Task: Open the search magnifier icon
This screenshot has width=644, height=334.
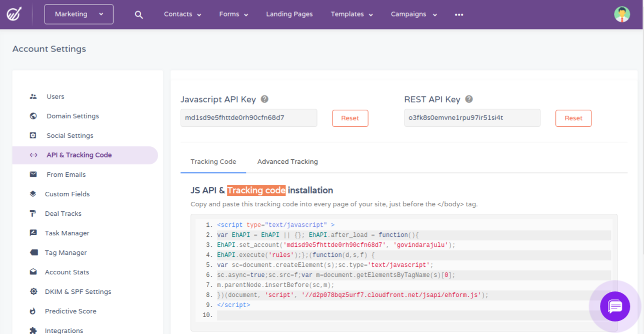Action: coord(139,15)
